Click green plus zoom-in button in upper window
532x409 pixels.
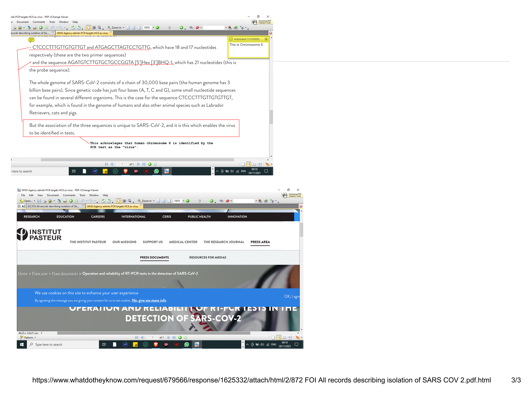181,28
